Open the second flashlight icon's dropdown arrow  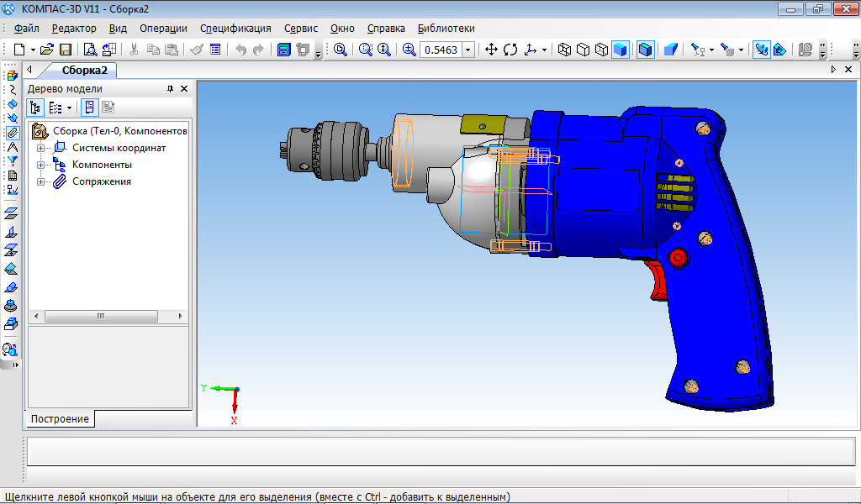tap(741, 50)
